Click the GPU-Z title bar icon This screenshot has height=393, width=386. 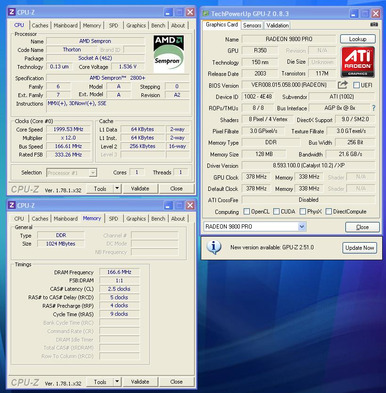(x=206, y=14)
